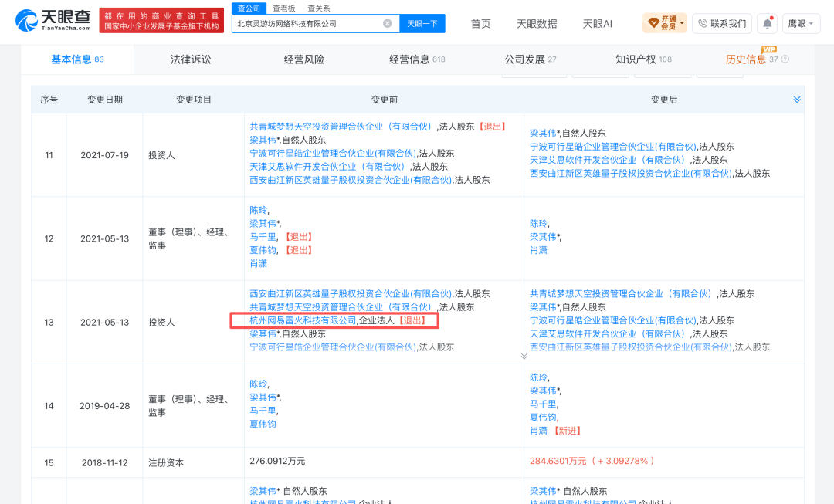Open the 基本信息 tab
This screenshot has width=834, height=504.
(78, 59)
